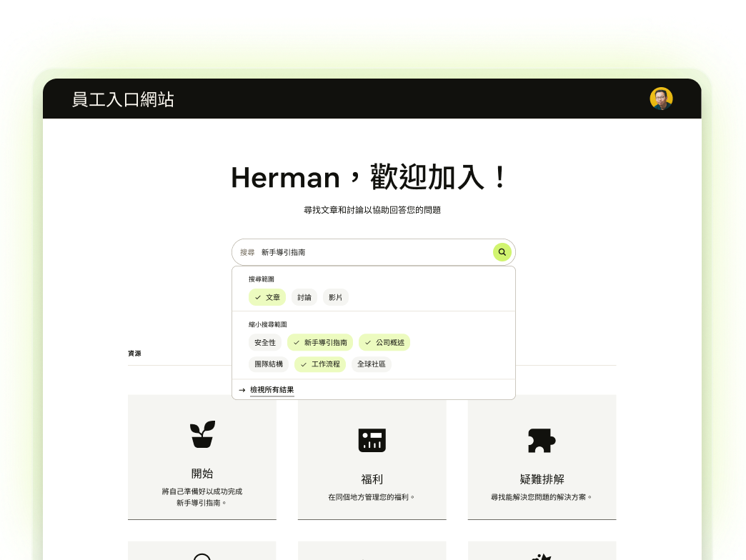Click the circular icon on the bottom-left card
The width and height of the screenshot is (746, 560).
[202, 556]
